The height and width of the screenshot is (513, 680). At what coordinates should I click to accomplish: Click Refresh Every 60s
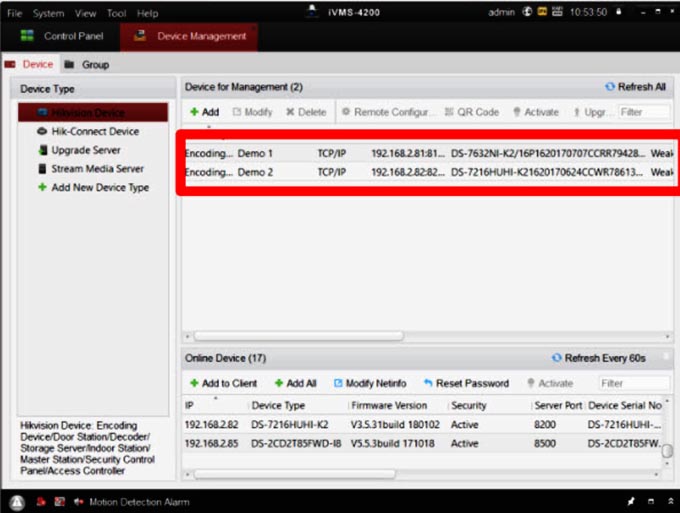(598, 358)
